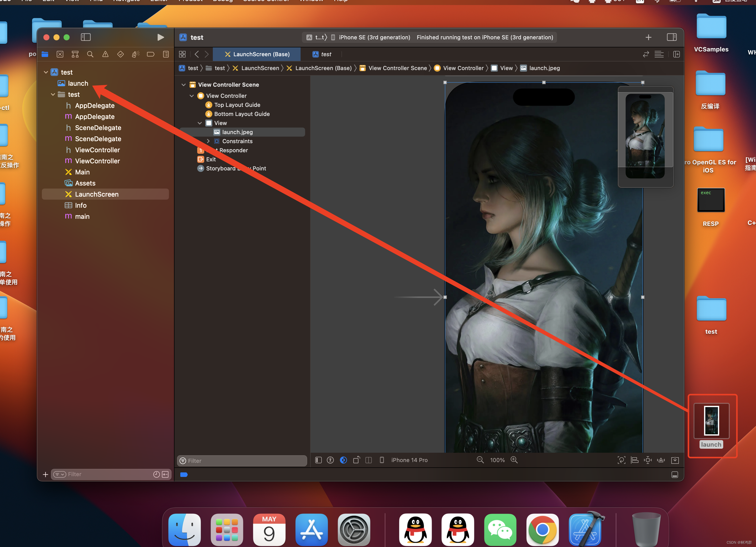The image size is (756, 547).
Task: Open the Breakpoint navigator
Action: [151, 54]
